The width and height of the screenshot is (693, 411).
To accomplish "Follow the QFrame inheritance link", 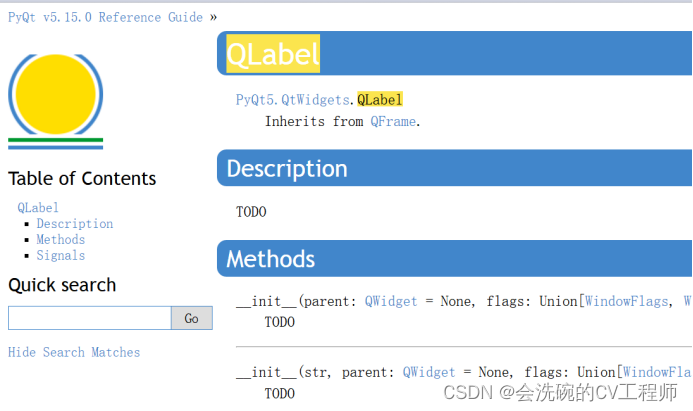I will click(x=392, y=121).
